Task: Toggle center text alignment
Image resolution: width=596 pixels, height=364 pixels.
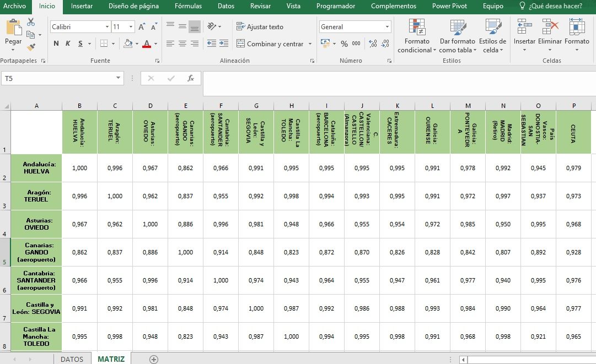Action: [x=182, y=44]
